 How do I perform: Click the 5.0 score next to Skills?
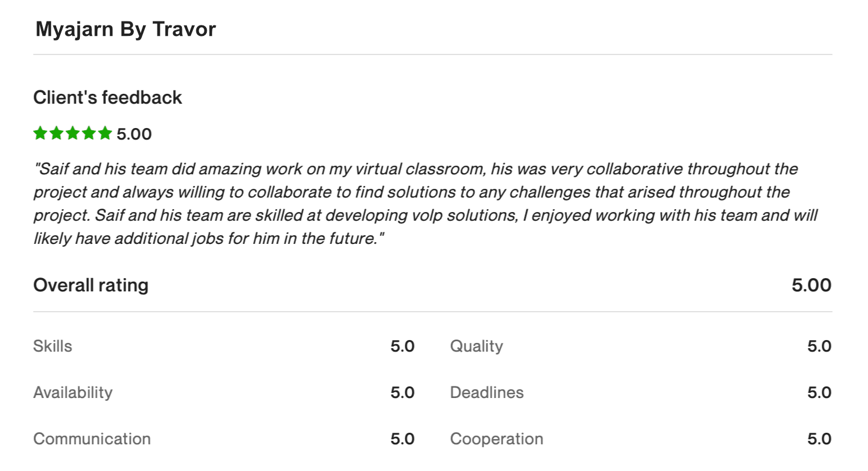402,346
